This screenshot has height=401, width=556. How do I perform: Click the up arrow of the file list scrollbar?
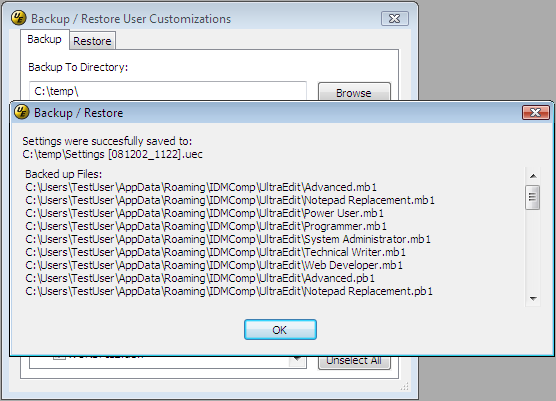[533, 176]
